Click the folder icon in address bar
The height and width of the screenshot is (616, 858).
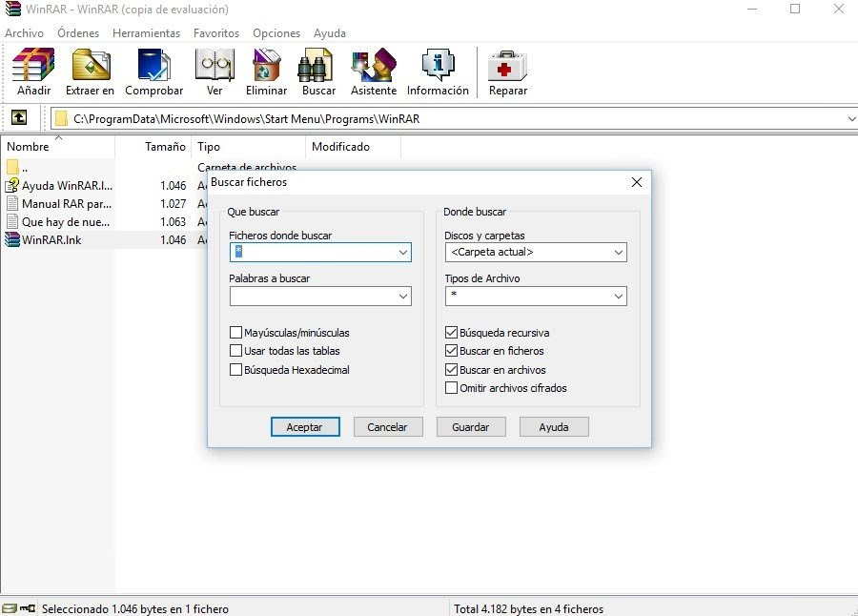pyautogui.click(x=61, y=118)
